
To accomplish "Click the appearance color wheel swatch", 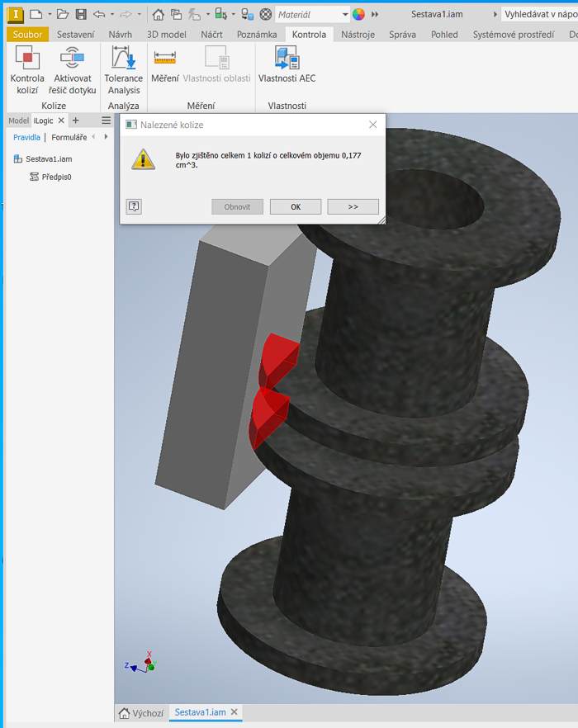I will pos(358,14).
